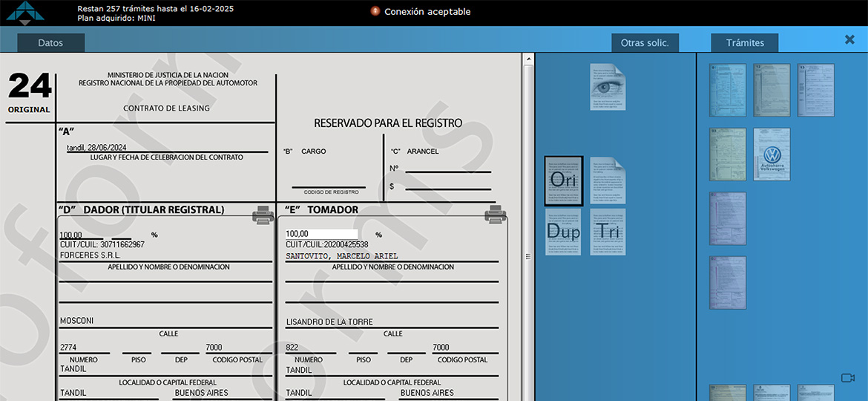Screen dimensions: 868x401
Task: Open the Otras solic. tab
Action: click(645, 43)
